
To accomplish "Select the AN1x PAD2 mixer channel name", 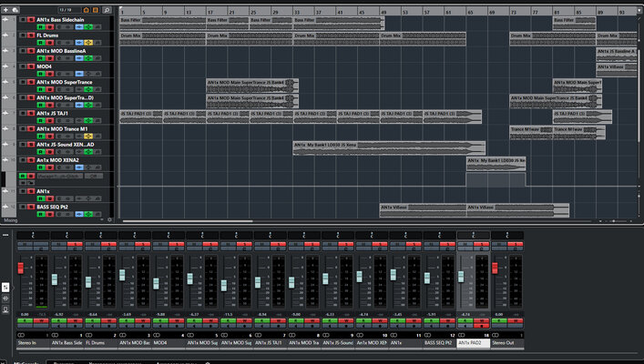I will tap(473, 343).
